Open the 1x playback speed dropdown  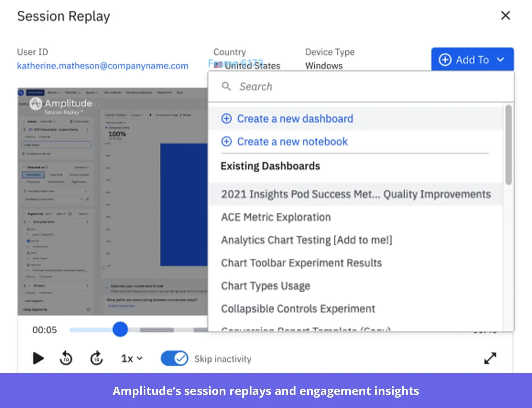[x=132, y=358]
